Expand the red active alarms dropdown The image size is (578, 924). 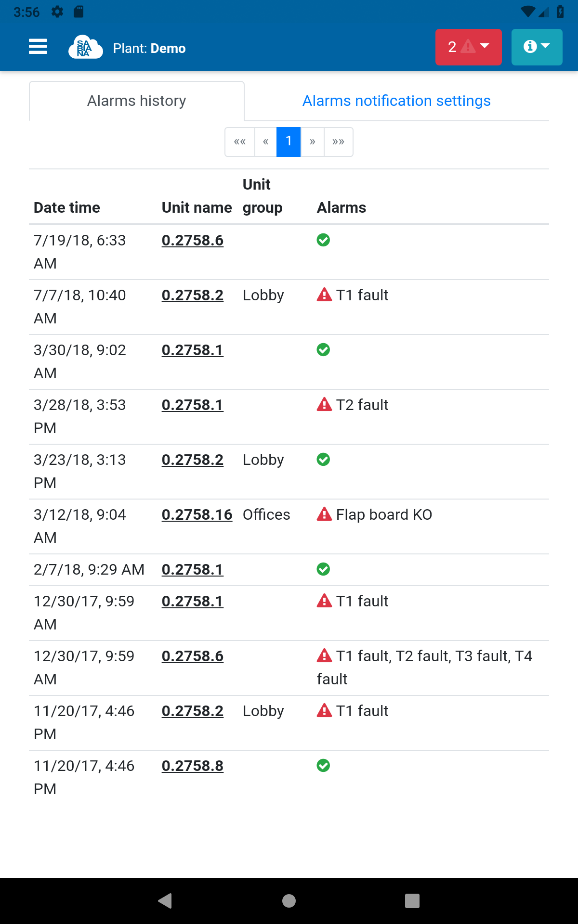(x=468, y=47)
